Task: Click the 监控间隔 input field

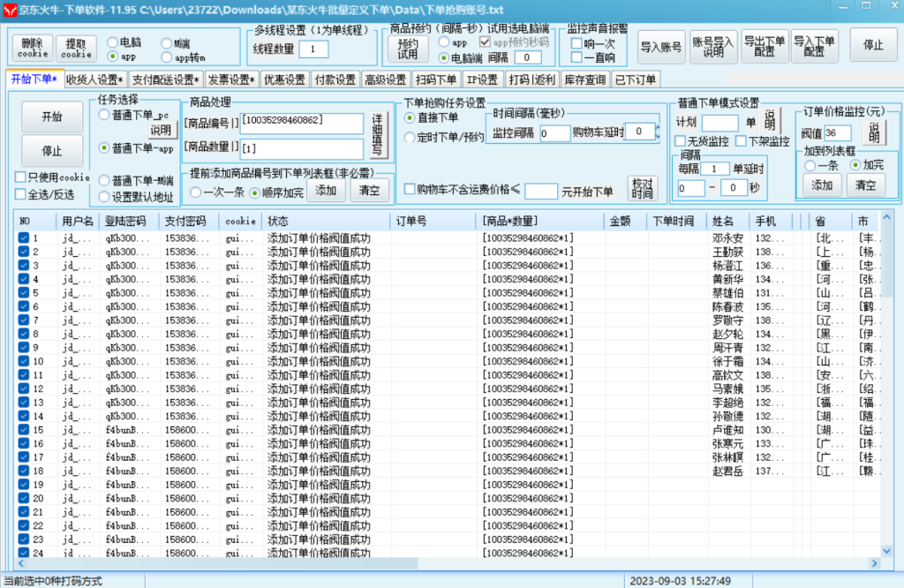Action: point(554,133)
